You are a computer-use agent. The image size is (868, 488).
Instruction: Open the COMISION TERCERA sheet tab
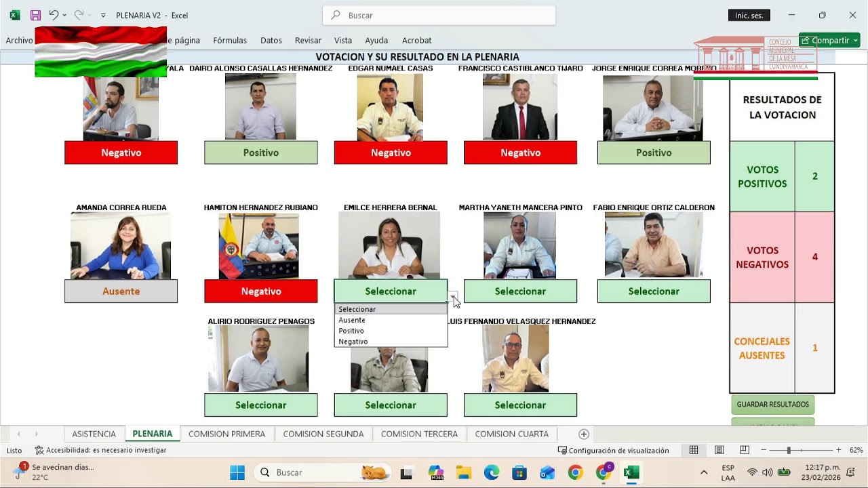pyautogui.click(x=419, y=434)
